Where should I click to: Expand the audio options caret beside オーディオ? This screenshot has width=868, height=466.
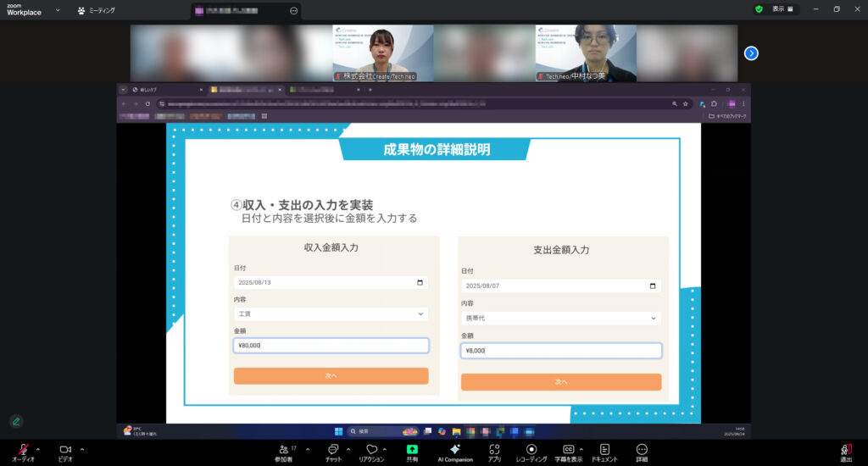click(x=37, y=449)
